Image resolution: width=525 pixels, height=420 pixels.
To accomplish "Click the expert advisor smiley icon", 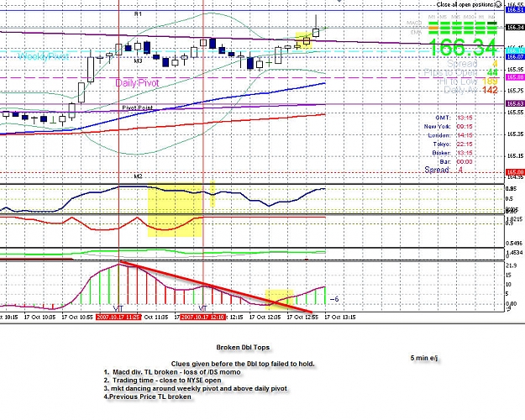I will click(x=499, y=4).
